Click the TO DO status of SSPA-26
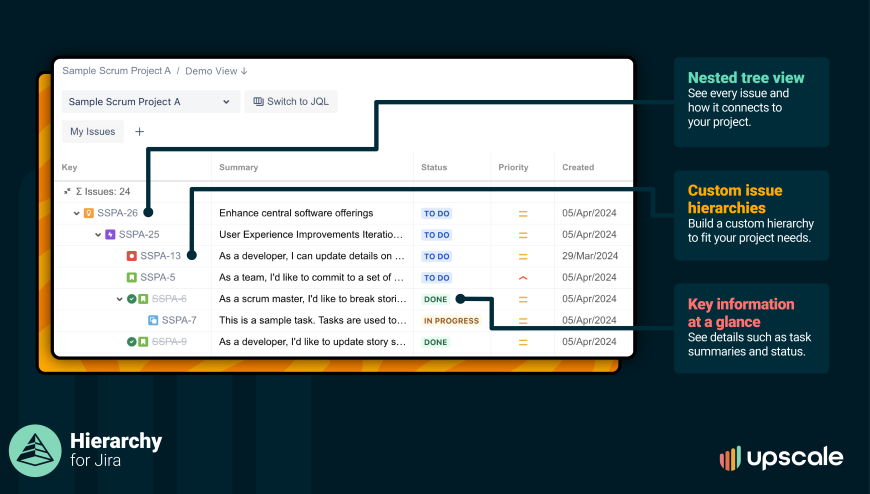The width and height of the screenshot is (870, 494). click(x=437, y=214)
